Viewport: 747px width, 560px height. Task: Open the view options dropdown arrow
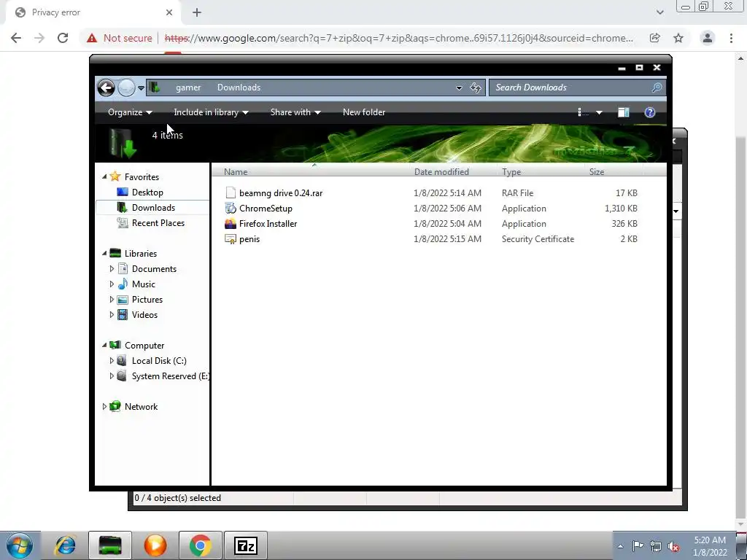599,113
